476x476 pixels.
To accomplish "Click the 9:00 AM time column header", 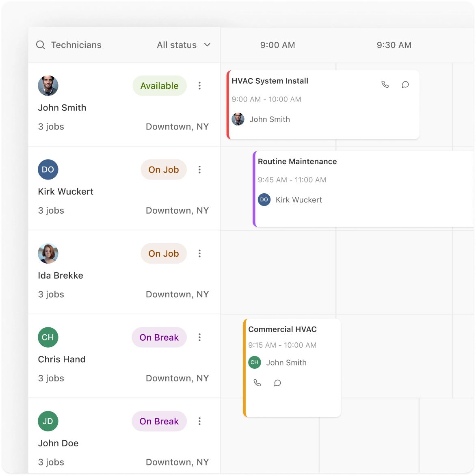I will tap(277, 45).
